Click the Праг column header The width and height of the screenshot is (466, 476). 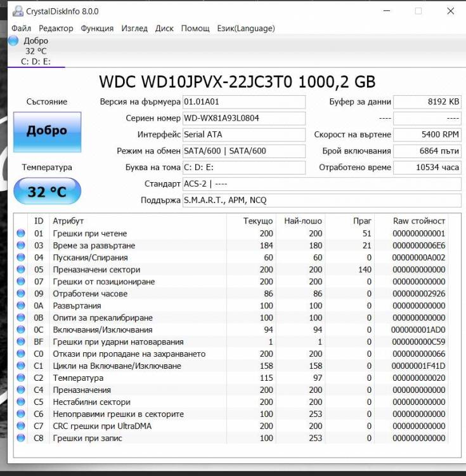[x=349, y=221]
